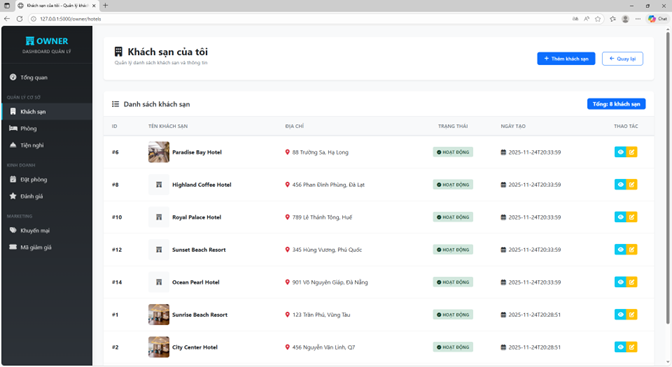Add page to favorites star icon
This screenshot has width=672, height=367.
tap(598, 19)
